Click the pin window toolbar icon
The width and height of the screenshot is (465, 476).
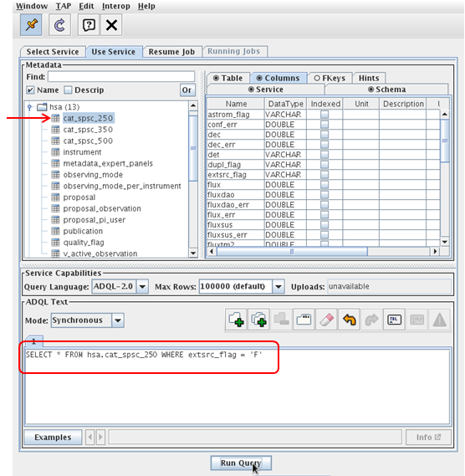[x=31, y=25]
